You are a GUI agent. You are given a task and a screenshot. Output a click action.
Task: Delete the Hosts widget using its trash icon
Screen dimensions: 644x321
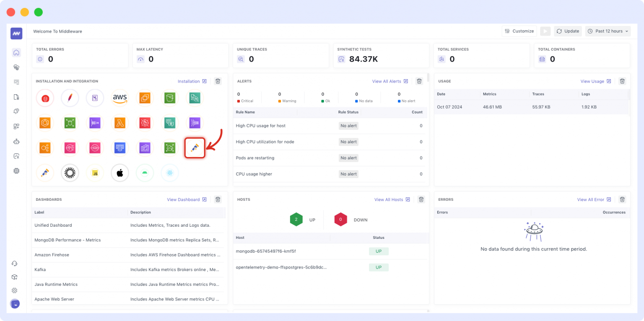tap(421, 199)
